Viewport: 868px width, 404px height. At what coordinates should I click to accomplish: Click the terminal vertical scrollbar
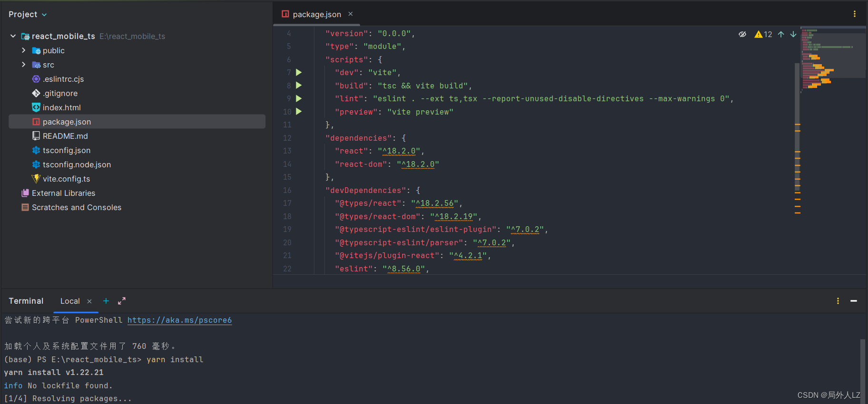pyautogui.click(x=862, y=371)
